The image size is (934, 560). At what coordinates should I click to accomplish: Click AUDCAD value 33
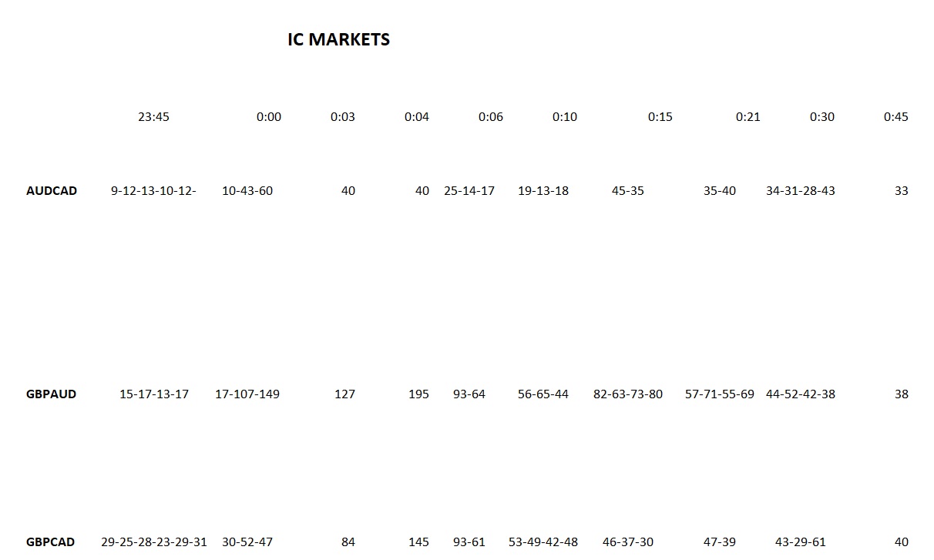click(x=902, y=191)
